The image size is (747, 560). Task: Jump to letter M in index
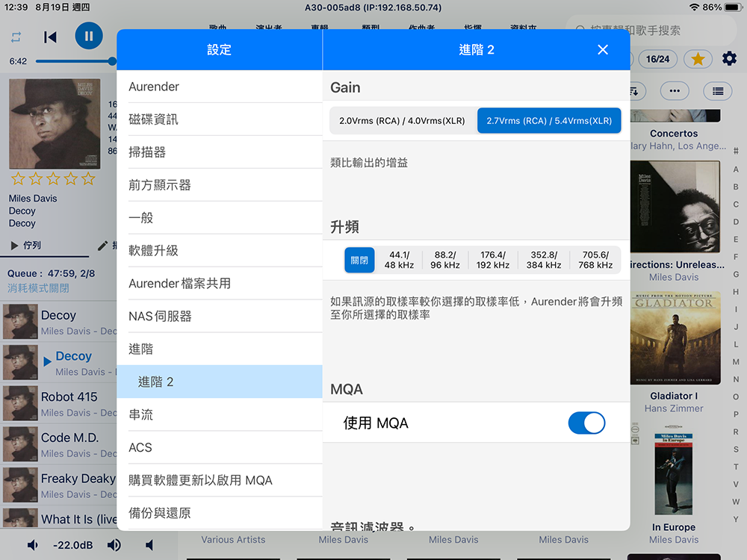(x=736, y=362)
